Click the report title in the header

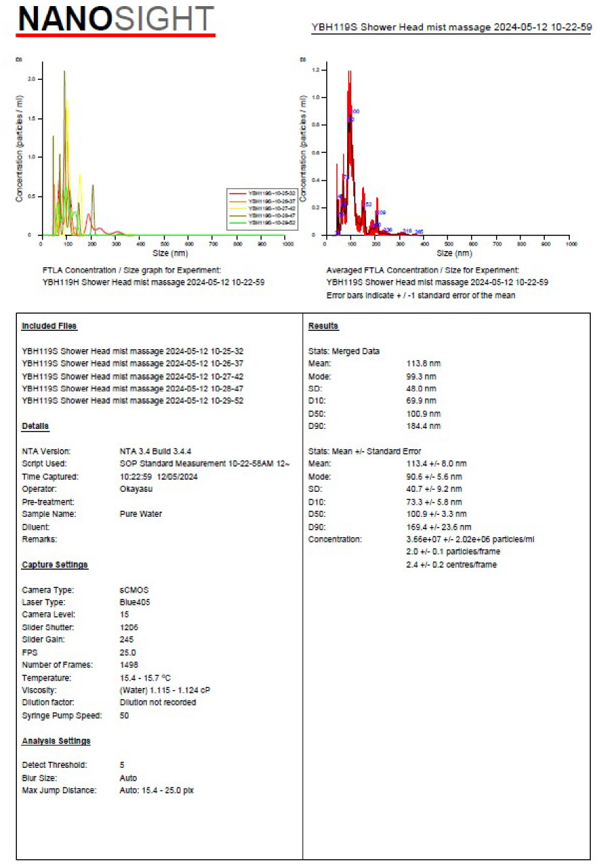451,28
